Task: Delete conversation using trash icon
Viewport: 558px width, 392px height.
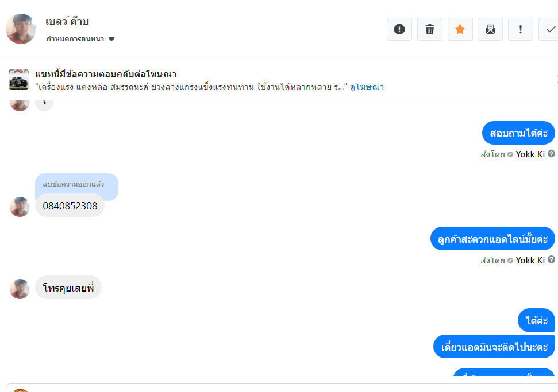Action: (429, 29)
